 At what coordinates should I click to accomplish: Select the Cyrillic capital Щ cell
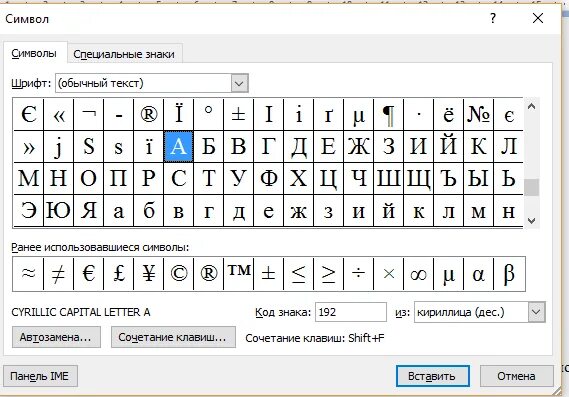point(419,178)
